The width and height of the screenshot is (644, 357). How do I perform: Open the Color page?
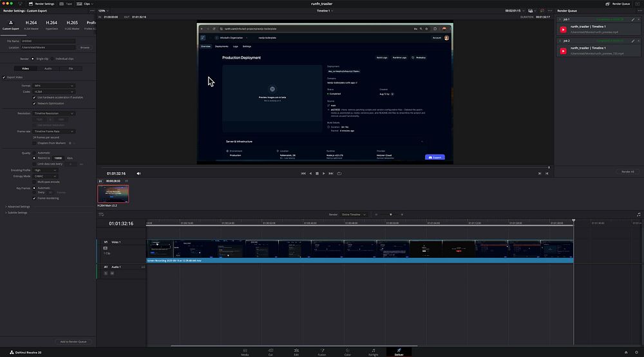(348, 352)
